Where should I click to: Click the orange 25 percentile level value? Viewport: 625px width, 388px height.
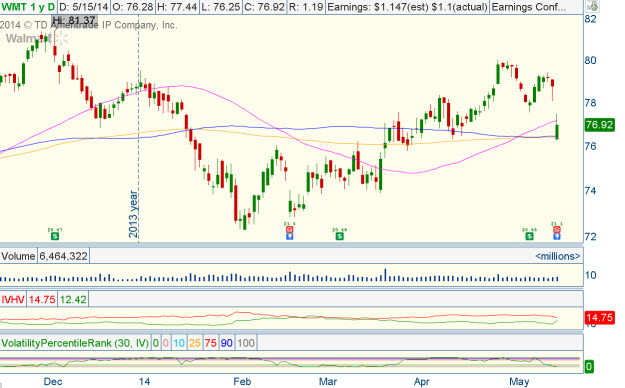tap(195, 343)
